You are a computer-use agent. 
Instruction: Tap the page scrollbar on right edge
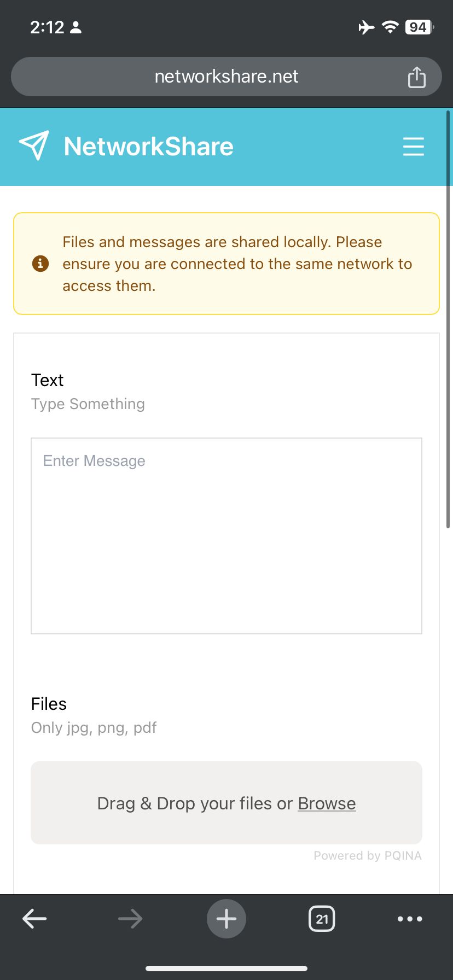tap(448, 319)
